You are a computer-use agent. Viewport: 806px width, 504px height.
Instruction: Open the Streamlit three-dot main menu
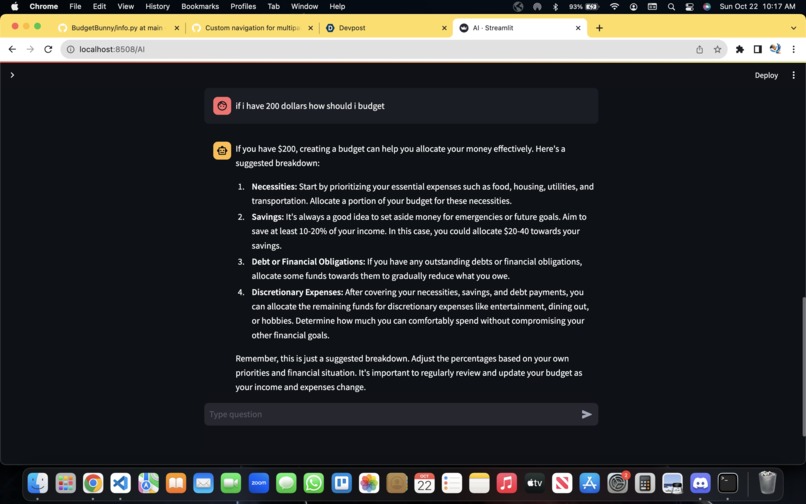coord(794,75)
